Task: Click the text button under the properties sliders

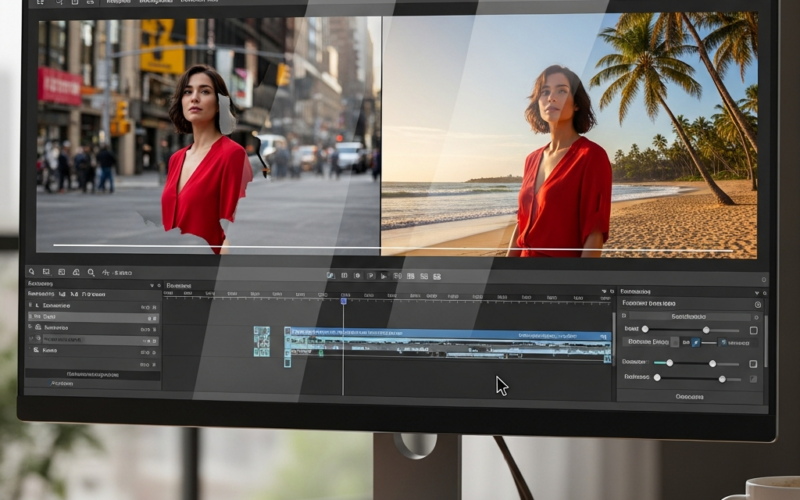Action: point(689,396)
